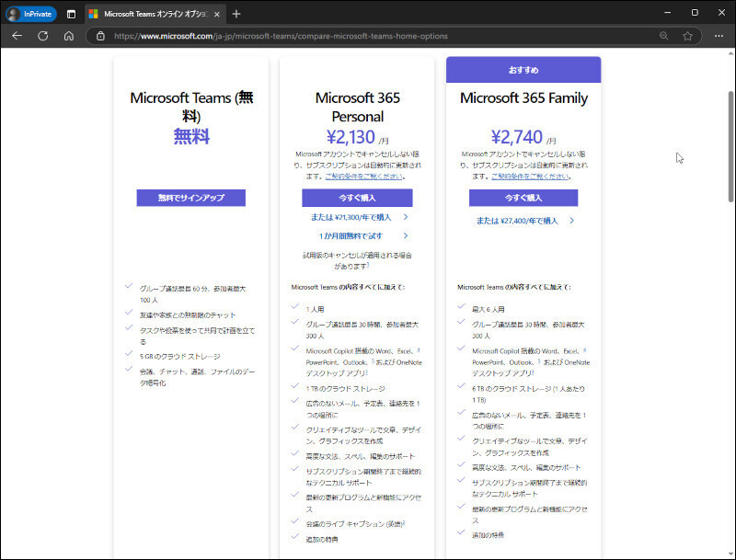Screen dimensions: 736x560
Task: Click the おすすめ banner on Family card
Action: pyautogui.click(x=523, y=70)
